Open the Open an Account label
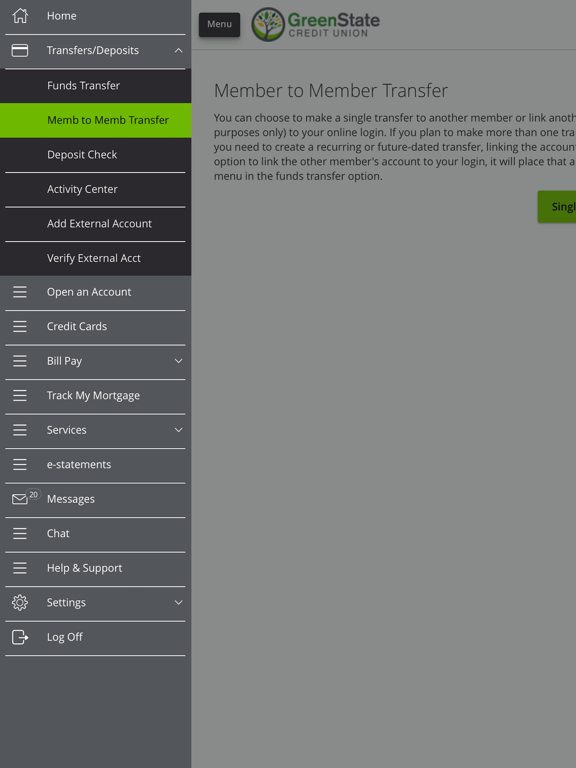This screenshot has height=768, width=576. [x=89, y=292]
